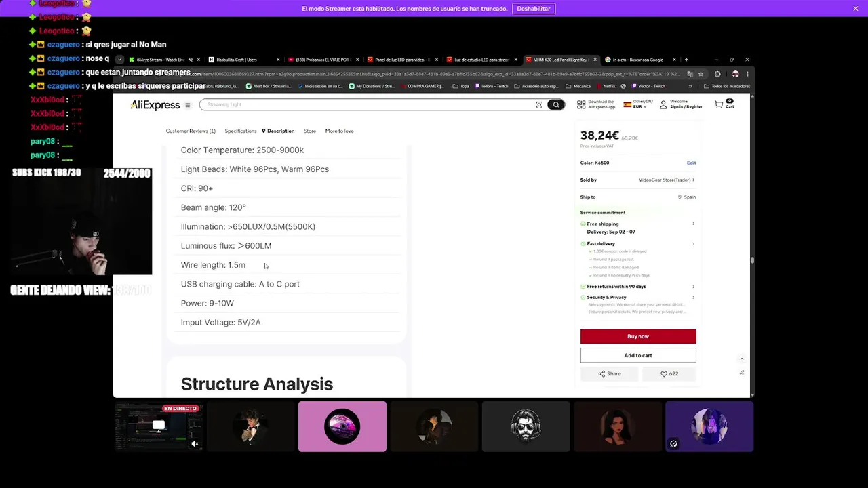Open the COMPRA GAMER bookmark
868x488 pixels.
click(x=422, y=87)
